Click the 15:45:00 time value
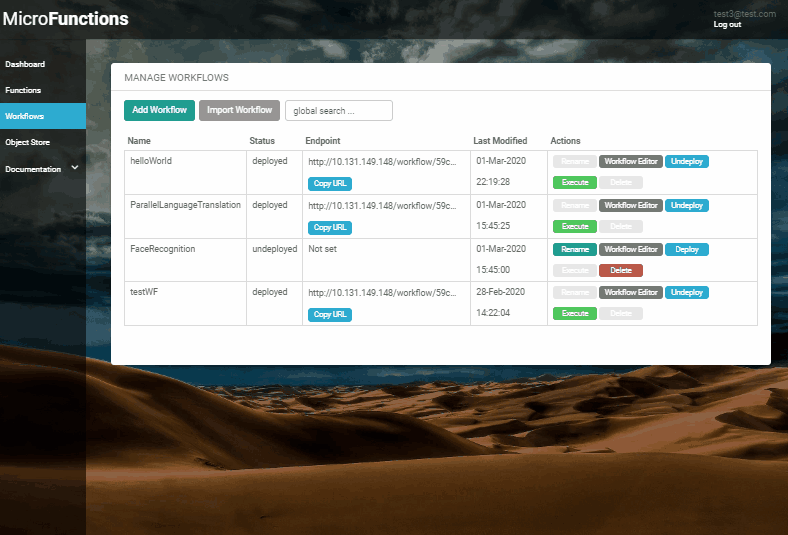Viewport: 788px width, 535px height. click(493, 270)
